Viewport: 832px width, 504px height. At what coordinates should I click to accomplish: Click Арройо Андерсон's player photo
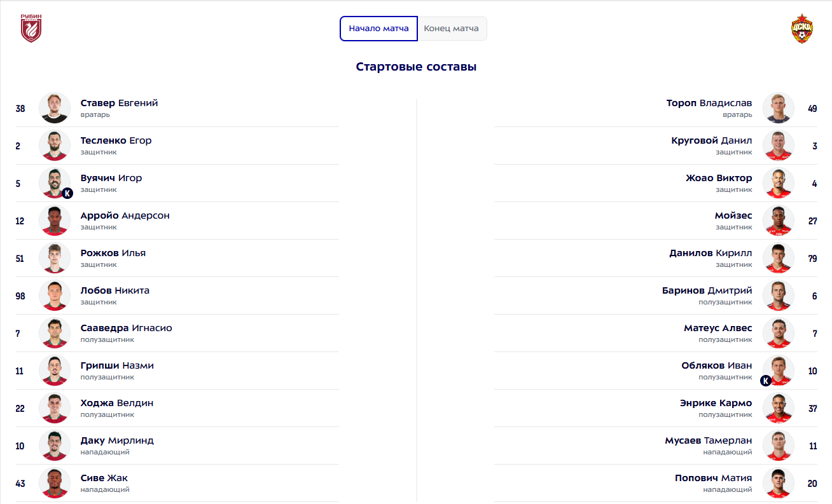tap(55, 221)
